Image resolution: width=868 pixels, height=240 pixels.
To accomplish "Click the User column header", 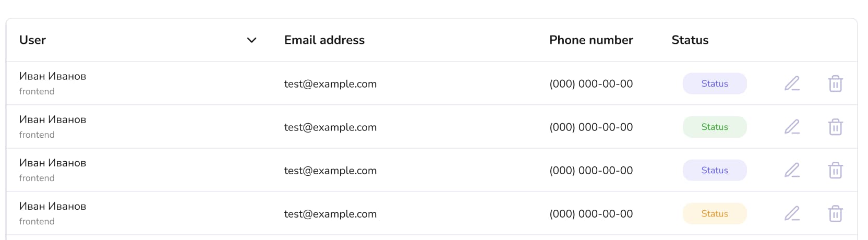I will (x=32, y=40).
